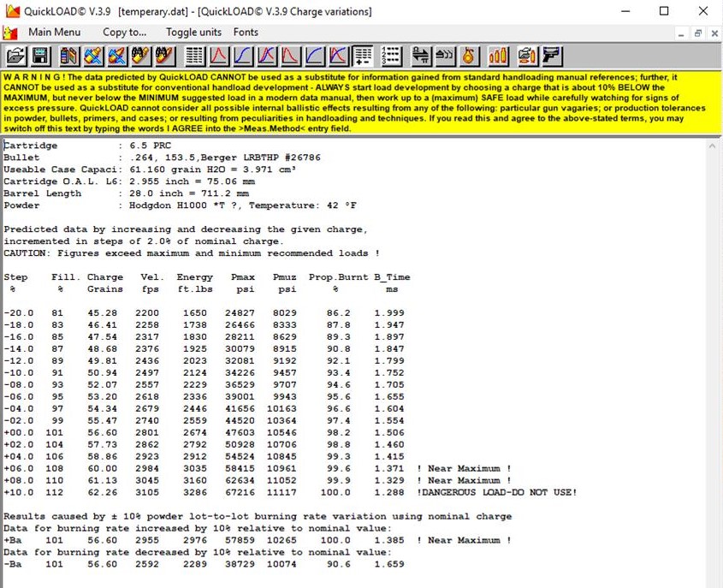Viewport: 723px width, 588px height.
Task: Open the plain data table icon
Action: pyautogui.click(x=194, y=56)
